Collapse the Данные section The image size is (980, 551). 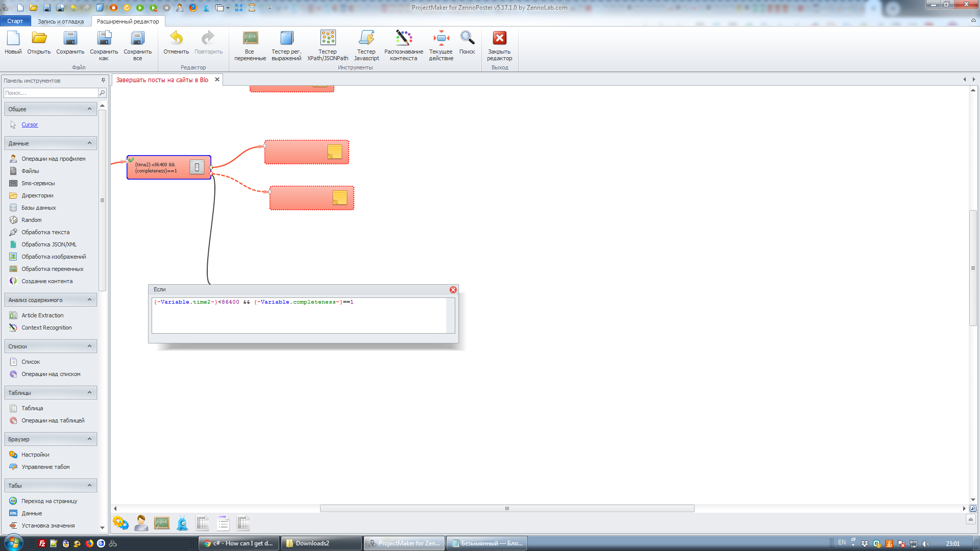click(89, 143)
